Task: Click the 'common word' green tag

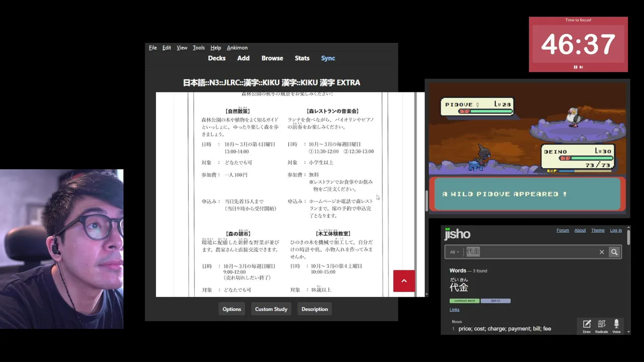Action: point(464,301)
